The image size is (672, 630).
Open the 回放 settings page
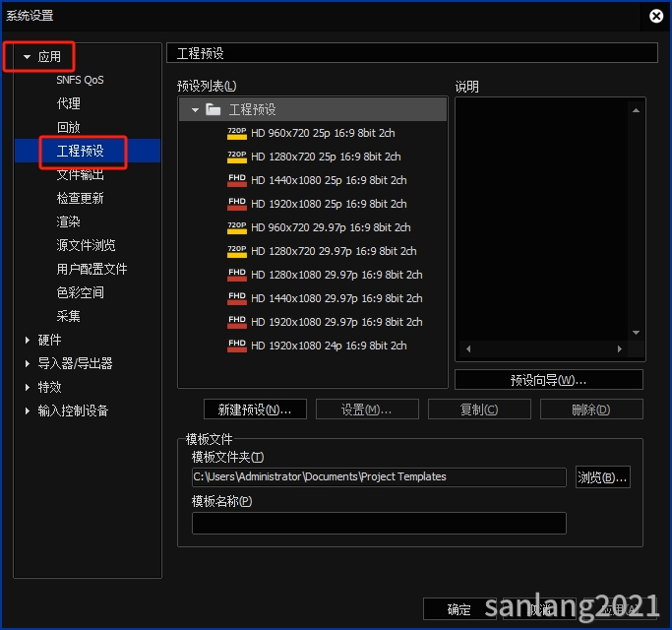[69, 127]
